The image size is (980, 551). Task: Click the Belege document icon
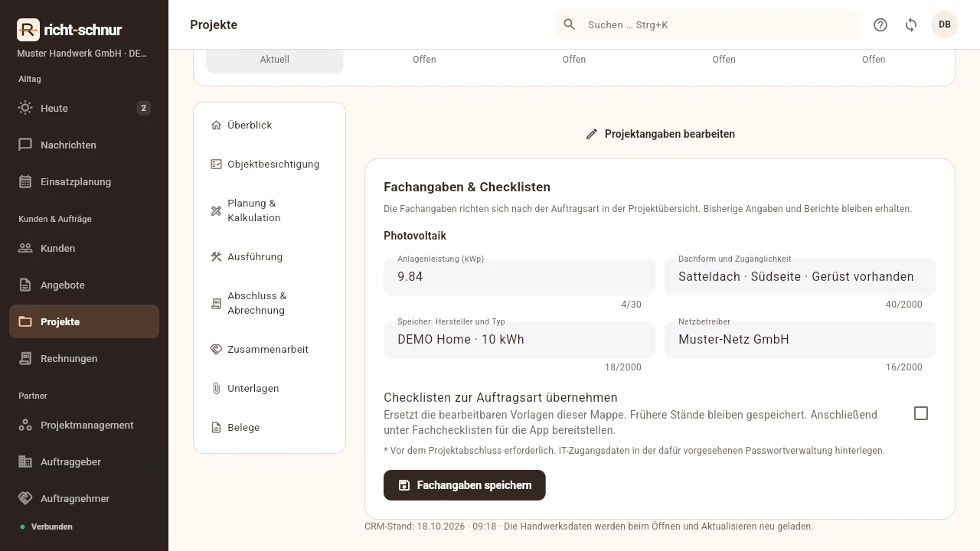coord(216,427)
